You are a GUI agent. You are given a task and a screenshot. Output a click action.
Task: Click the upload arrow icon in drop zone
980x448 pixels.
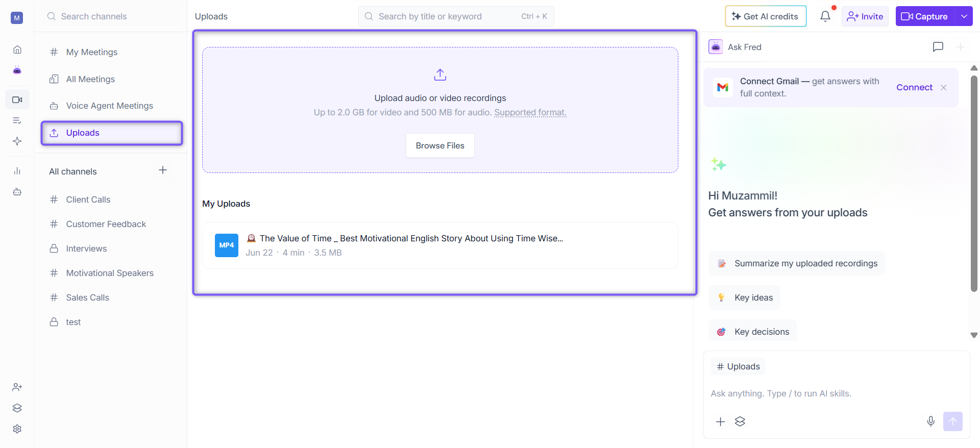click(x=440, y=75)
